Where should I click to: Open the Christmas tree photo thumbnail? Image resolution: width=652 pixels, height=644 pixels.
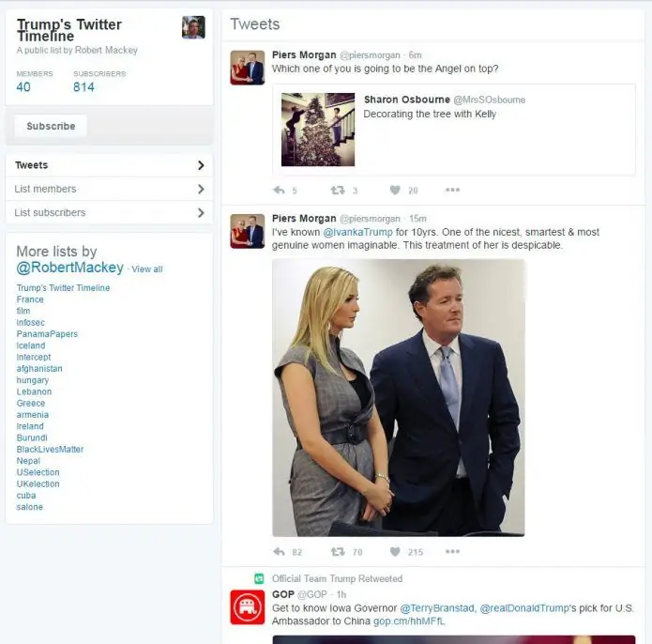pos(318,130)
